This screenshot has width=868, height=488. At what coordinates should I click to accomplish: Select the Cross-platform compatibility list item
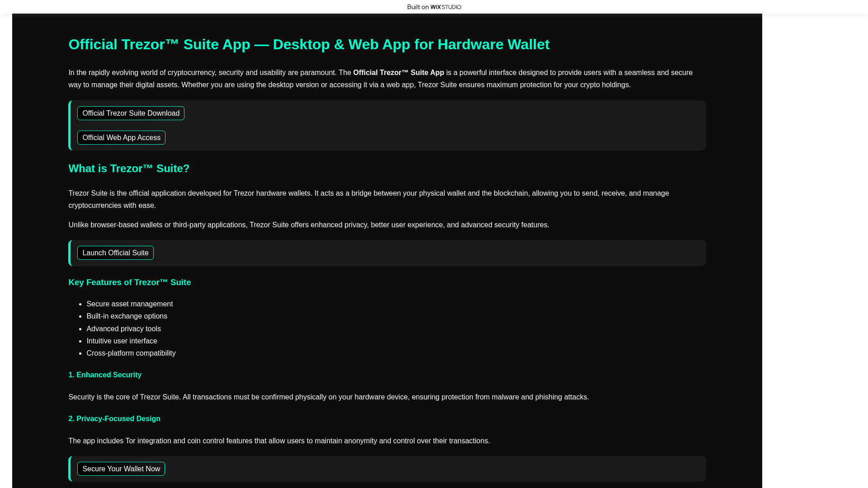click(131, 353)
